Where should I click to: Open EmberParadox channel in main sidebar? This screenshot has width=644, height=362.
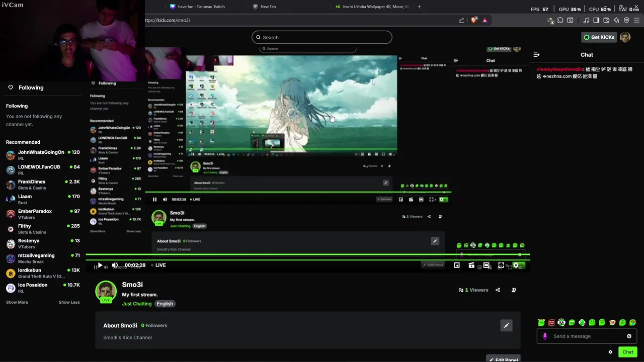pos(43,214)
